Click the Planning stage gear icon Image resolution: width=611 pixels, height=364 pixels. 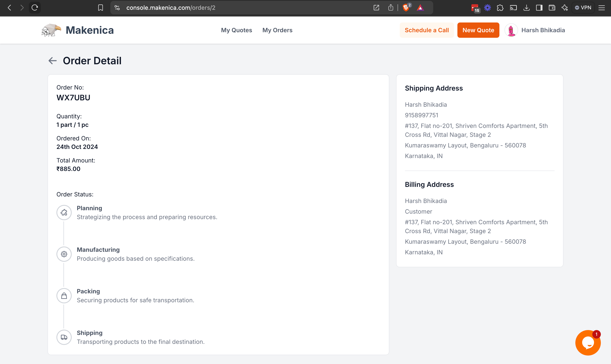pos(64,212)
